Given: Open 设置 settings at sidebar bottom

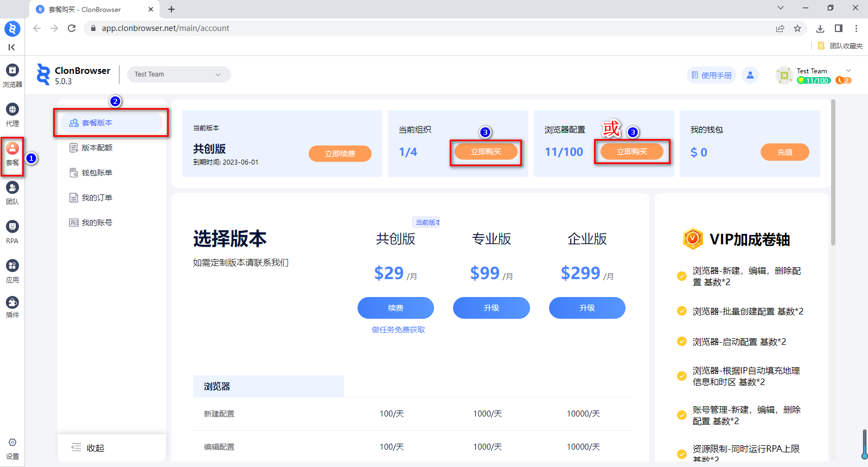Looking at the screenshot, I should pyautogui.click(x=12, y=449).
